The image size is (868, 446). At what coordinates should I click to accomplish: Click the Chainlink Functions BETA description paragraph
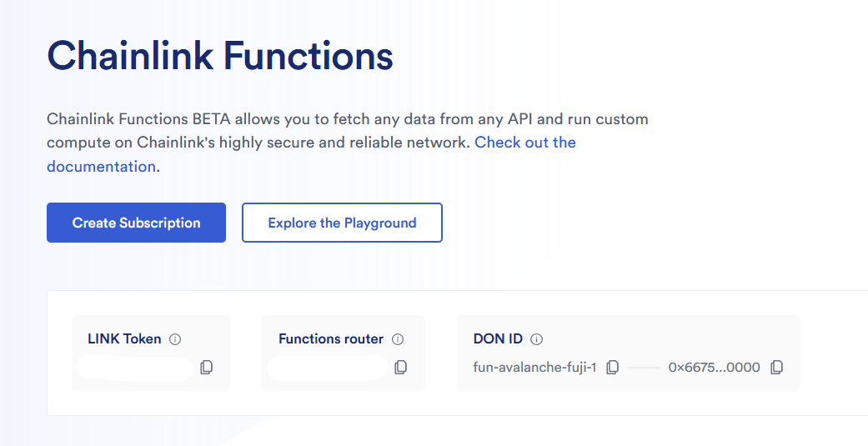347,119
